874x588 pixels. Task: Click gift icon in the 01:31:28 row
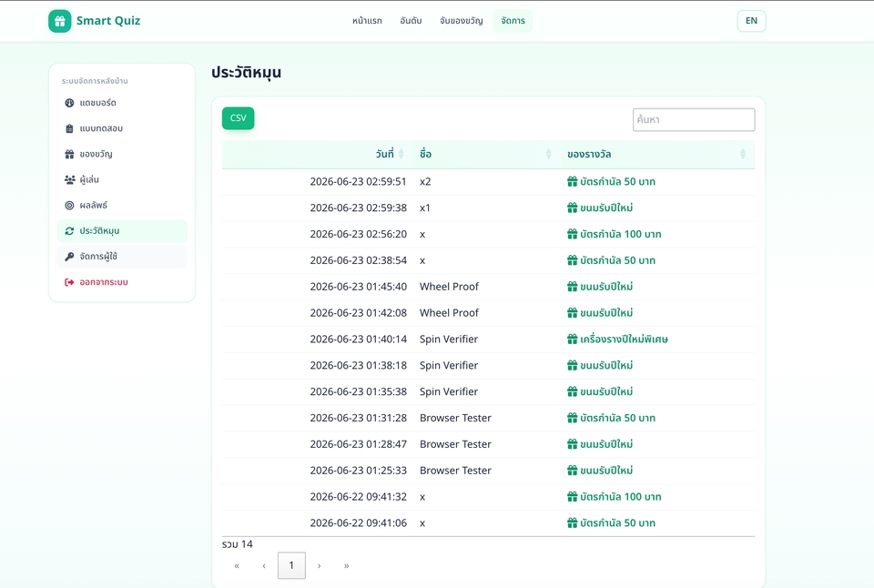[572, 418]
